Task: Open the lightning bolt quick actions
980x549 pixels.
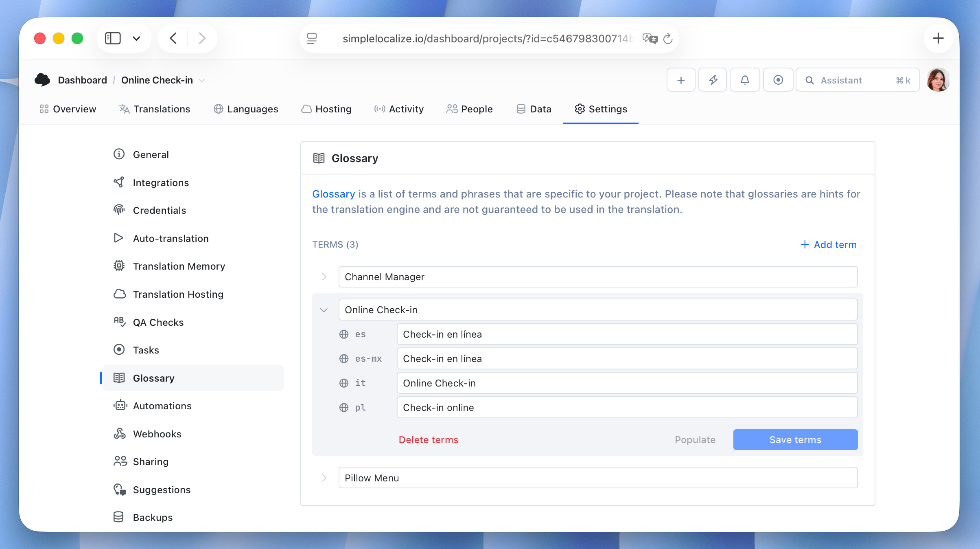Action: (x=713, y=80)
